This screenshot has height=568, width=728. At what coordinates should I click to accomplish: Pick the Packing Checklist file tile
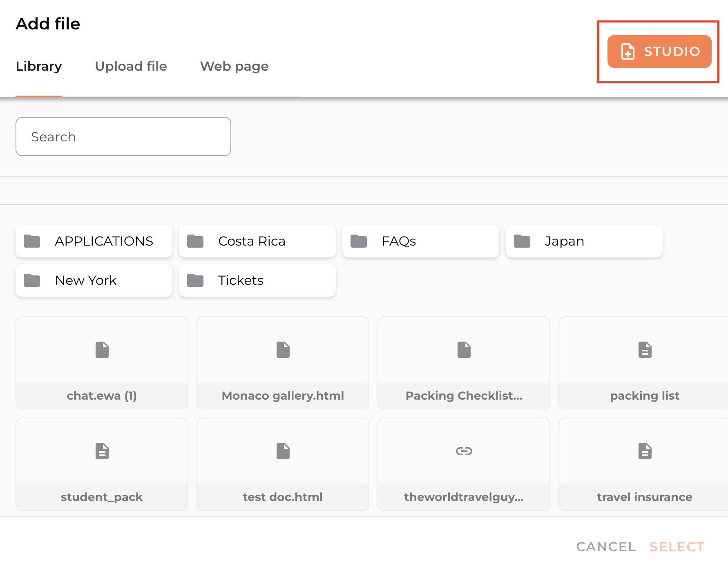464,363
